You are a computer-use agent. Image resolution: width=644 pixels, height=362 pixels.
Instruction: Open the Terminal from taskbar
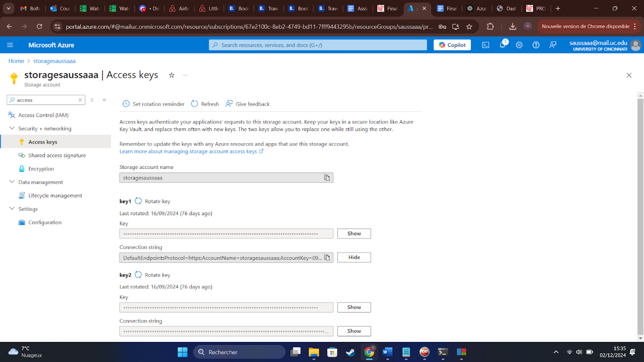point(443,352)
